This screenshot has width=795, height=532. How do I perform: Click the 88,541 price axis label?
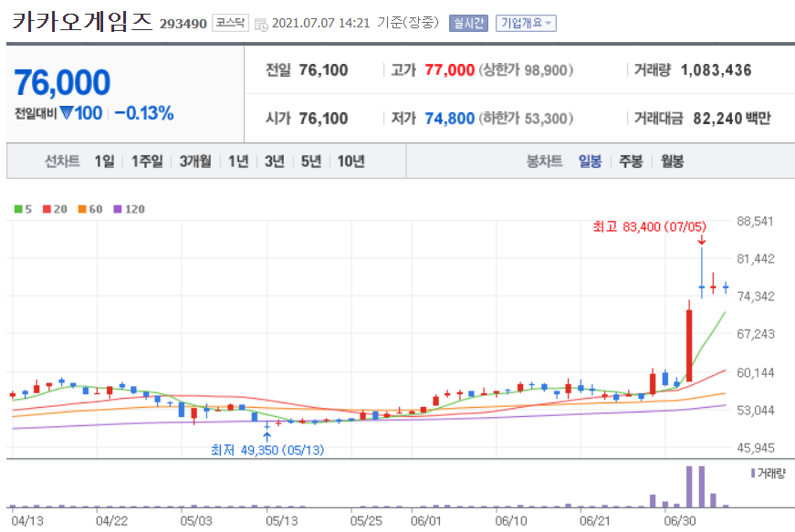(756, 221)
